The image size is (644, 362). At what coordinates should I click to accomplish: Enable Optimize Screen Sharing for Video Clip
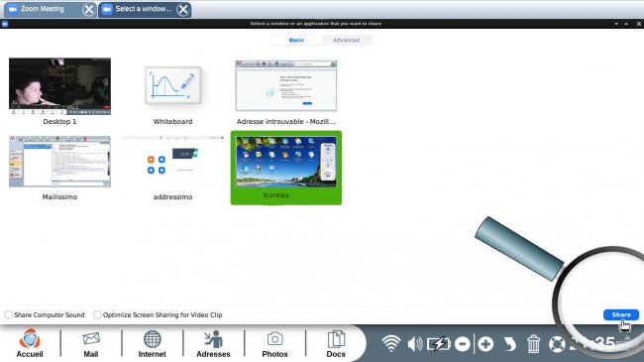pos(97,314)
